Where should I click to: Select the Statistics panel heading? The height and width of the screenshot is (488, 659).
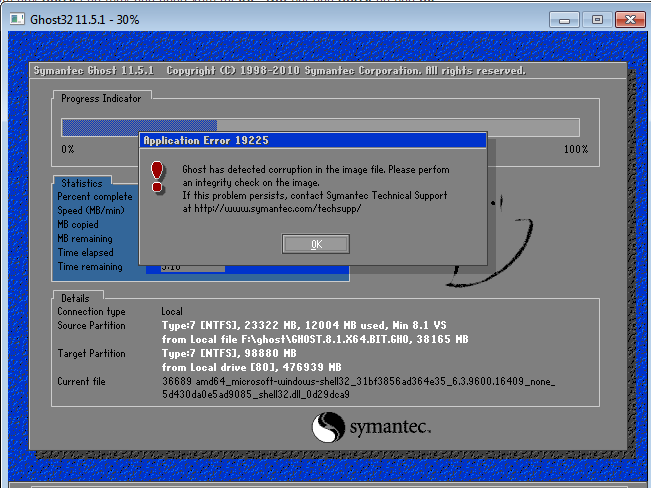82,183
